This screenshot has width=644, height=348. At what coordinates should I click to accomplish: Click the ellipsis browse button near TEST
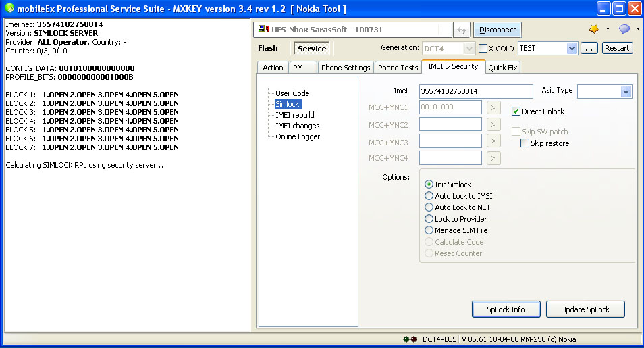(x=589, y=49)
